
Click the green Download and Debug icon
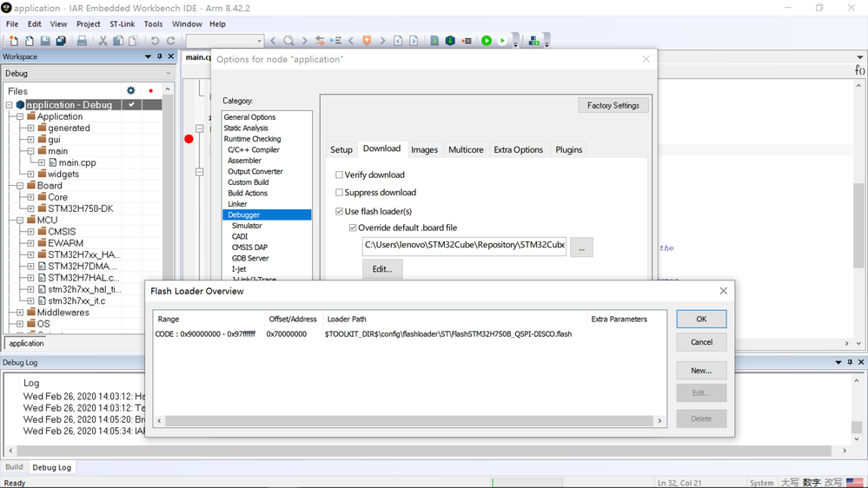tap(487, 41)
